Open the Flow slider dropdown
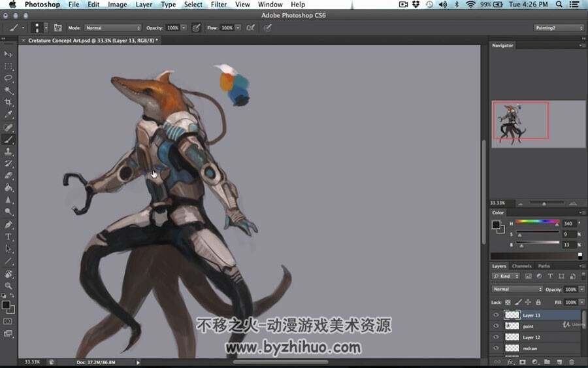 238,27
